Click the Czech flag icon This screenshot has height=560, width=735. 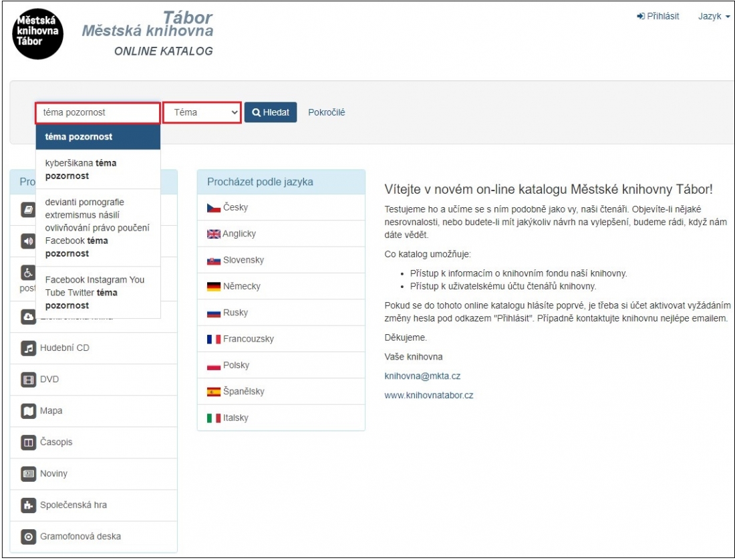(214, 208)
